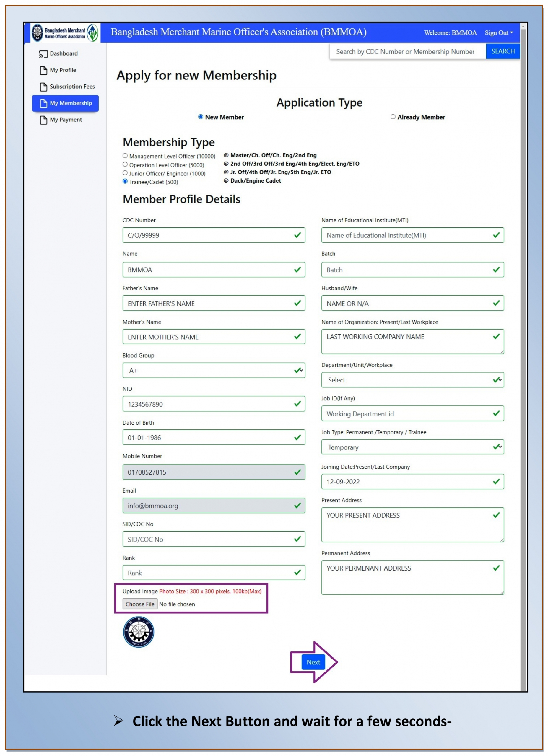Image resolution: width=548 pixels, height=756 pixels.
Task: Click the Dashboard cast icon in sidebar
Action: coord(43,54)
